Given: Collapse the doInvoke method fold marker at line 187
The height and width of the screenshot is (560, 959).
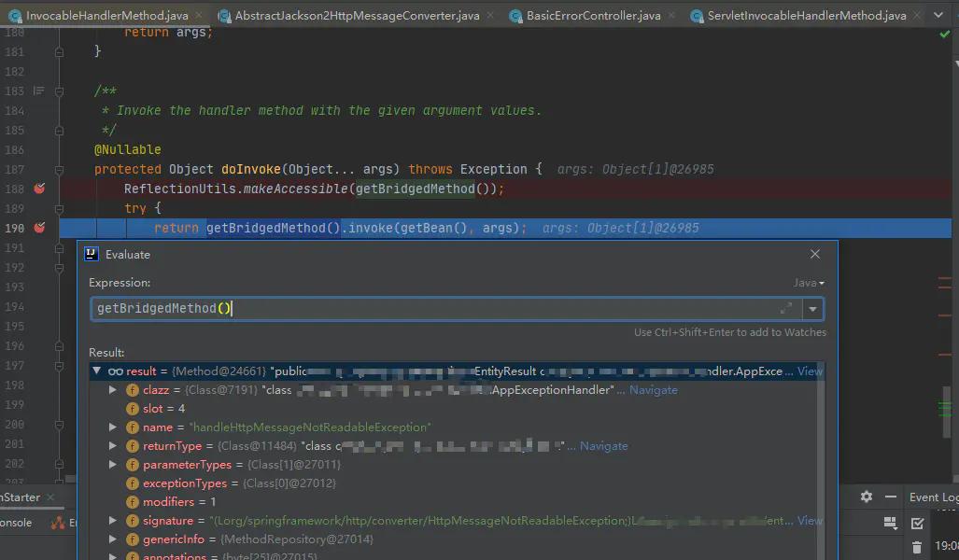Looking at the screenshot, I should pyautogui.click(x=59, y=169).
